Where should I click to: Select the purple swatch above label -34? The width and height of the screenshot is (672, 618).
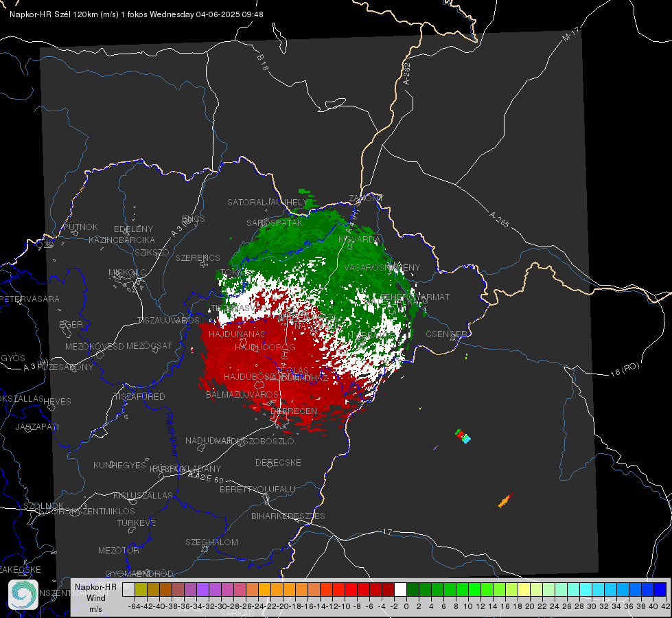point(202,590)
